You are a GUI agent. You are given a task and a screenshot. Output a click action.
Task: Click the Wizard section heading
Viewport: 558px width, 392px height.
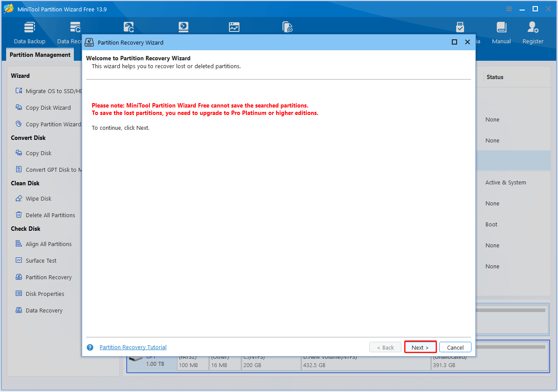point(20,76)
